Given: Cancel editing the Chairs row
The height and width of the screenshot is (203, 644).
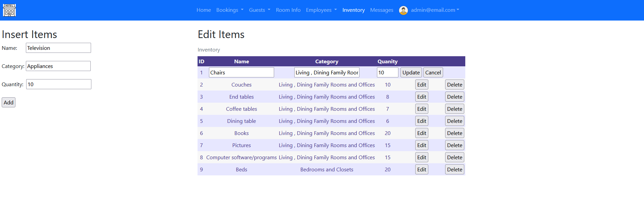Looking at the screenshot, I should [433, 73].
